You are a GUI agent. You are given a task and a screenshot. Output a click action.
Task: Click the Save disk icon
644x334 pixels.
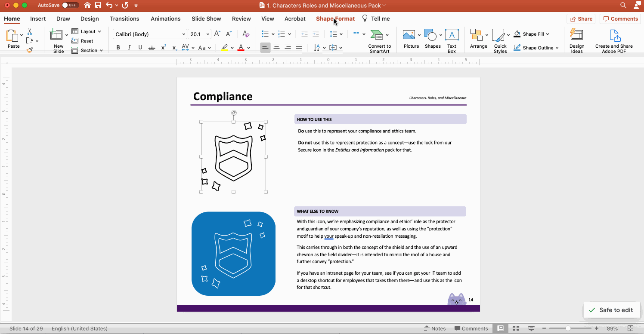98,5
